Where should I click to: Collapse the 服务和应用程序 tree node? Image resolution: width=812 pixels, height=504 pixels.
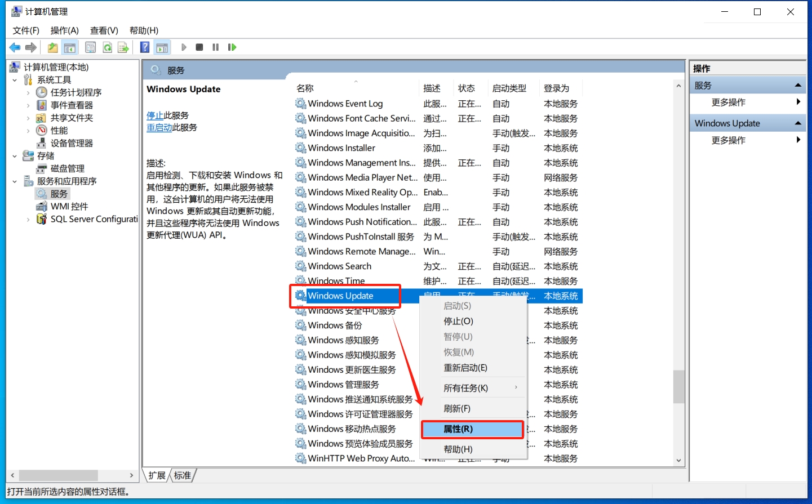tap(15, 181)
